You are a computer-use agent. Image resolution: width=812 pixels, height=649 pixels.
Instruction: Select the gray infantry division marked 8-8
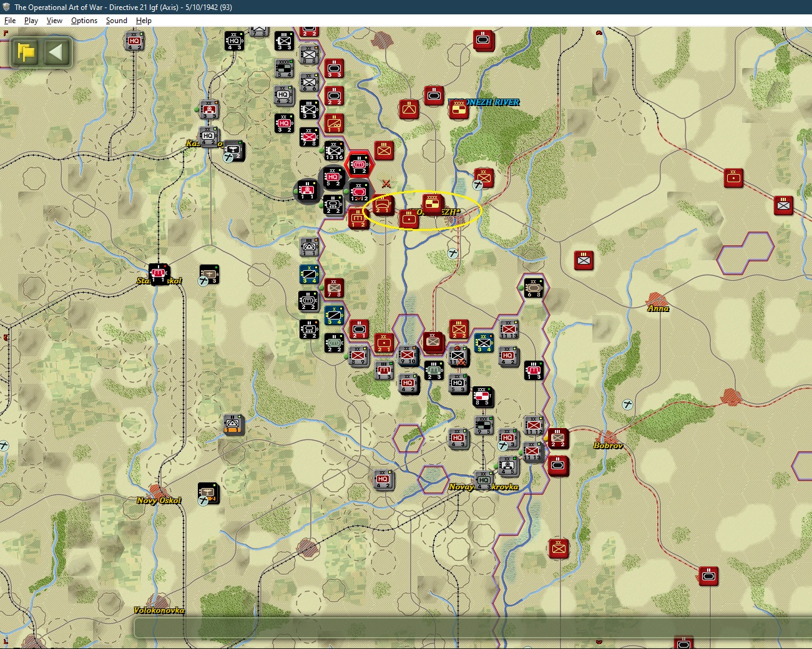tap(309, 54)
